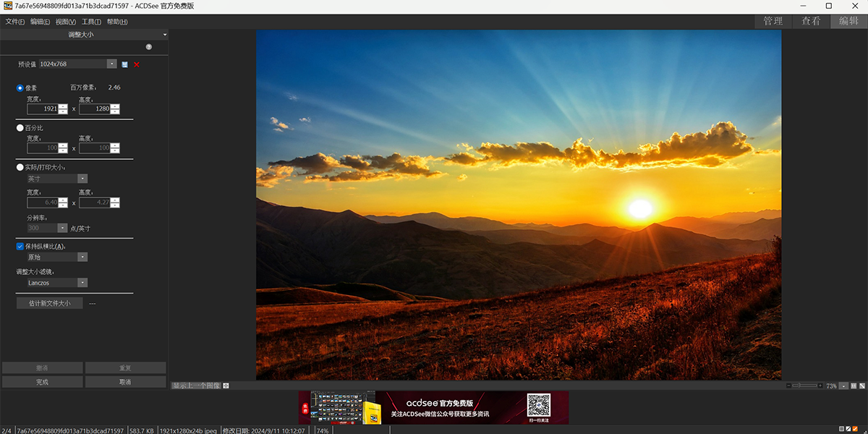868x434 pixels.
Task: Click the 撤消 button
Action: (42, 367)
